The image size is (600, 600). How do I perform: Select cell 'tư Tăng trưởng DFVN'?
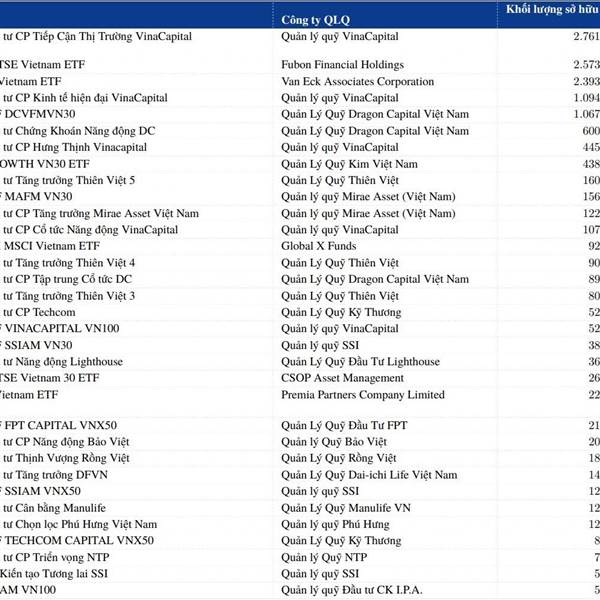click(x=55, y=475)
